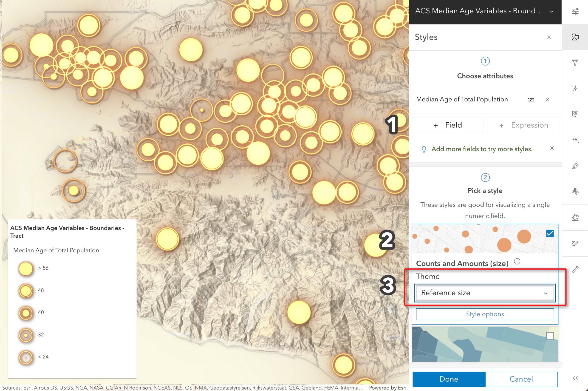Expand the ACS Median Age layer dropdown
The height and width of the screenshot is (391, 588).
(x=552, y=11)
